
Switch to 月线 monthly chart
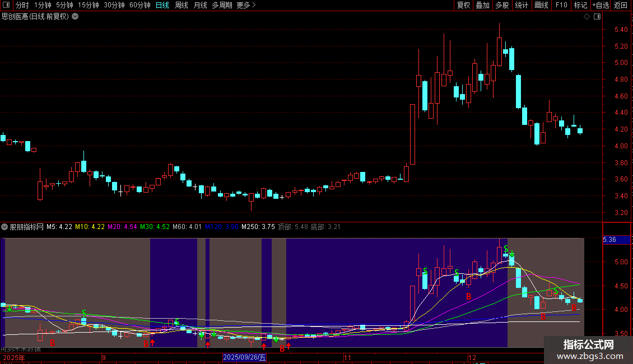(x=200, y=5)
